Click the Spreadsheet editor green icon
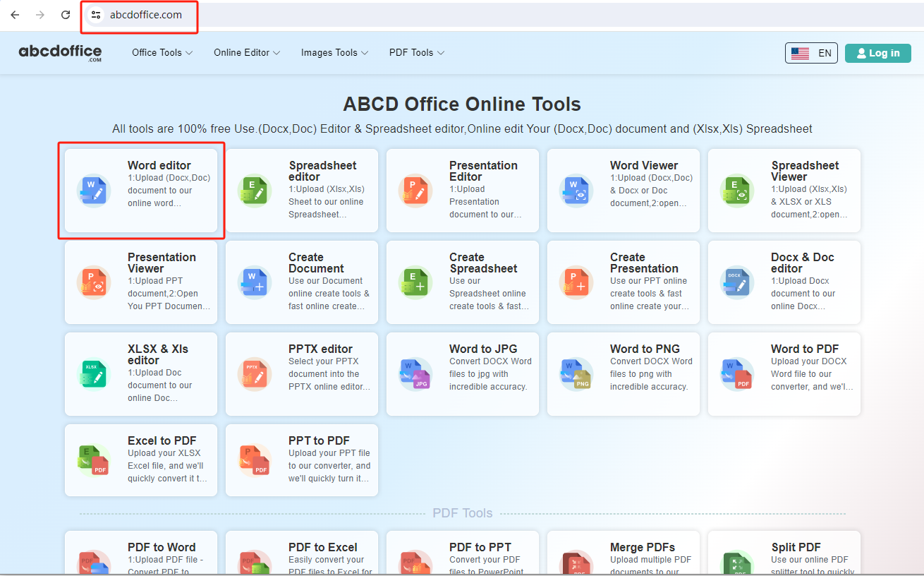This screenshot has height=576, width=924. [255, 191]
